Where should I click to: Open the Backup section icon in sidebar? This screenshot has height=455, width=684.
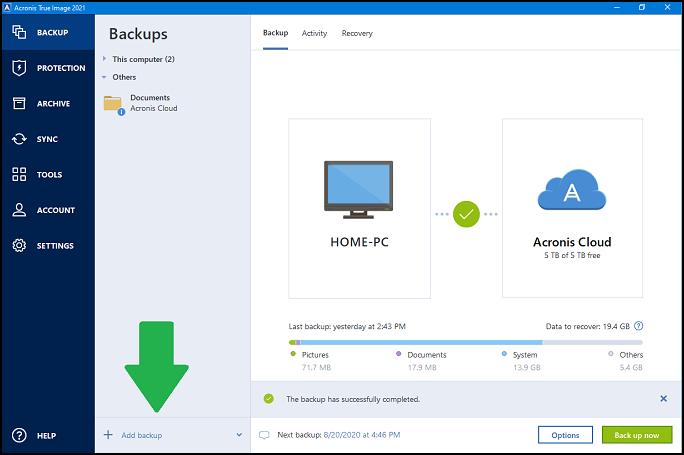[19, 32]
